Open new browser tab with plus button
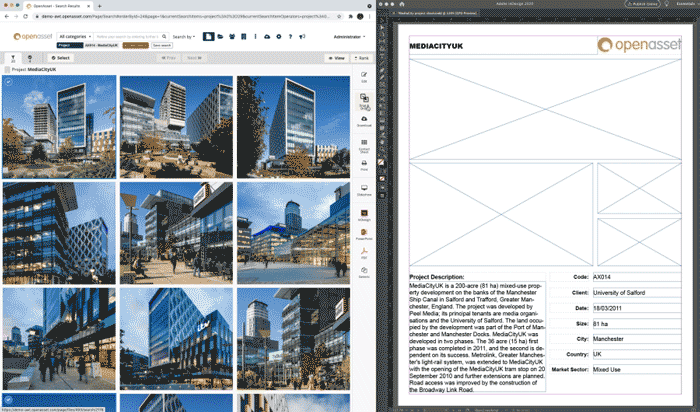This screenshot has width=700, height=412. 99,6
